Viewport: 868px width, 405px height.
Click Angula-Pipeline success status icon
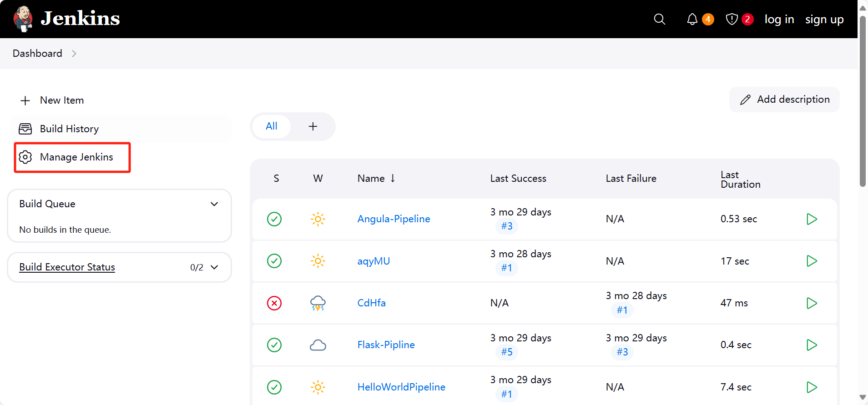274,219
